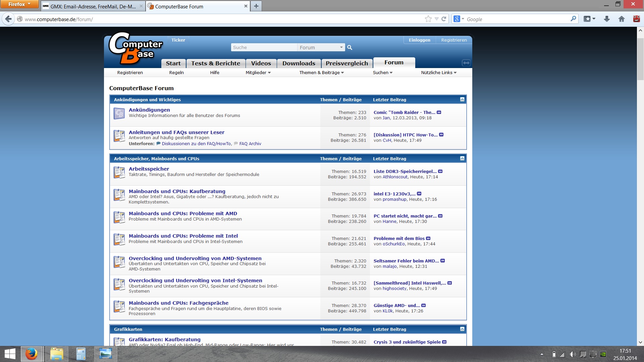This screenshot has width=644, height=362.
Task: Open the Firefox downloads arrow icon
Action: pos(606,19)
